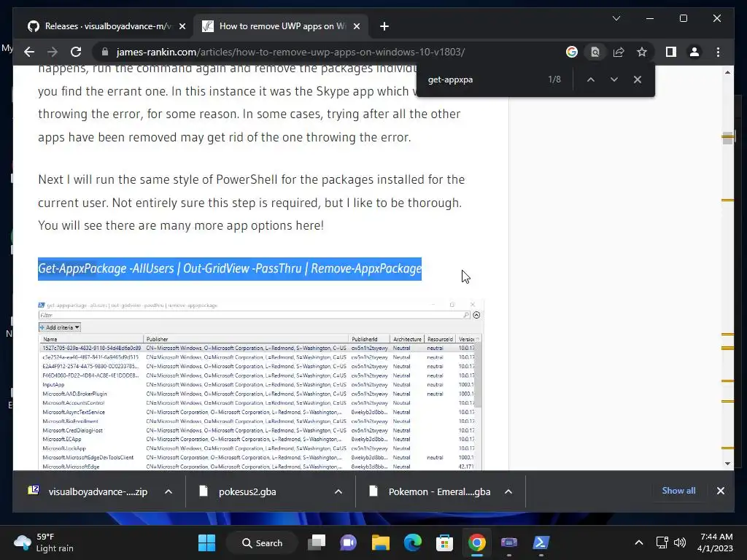Open the Windows Start menu

coord(206,542)
